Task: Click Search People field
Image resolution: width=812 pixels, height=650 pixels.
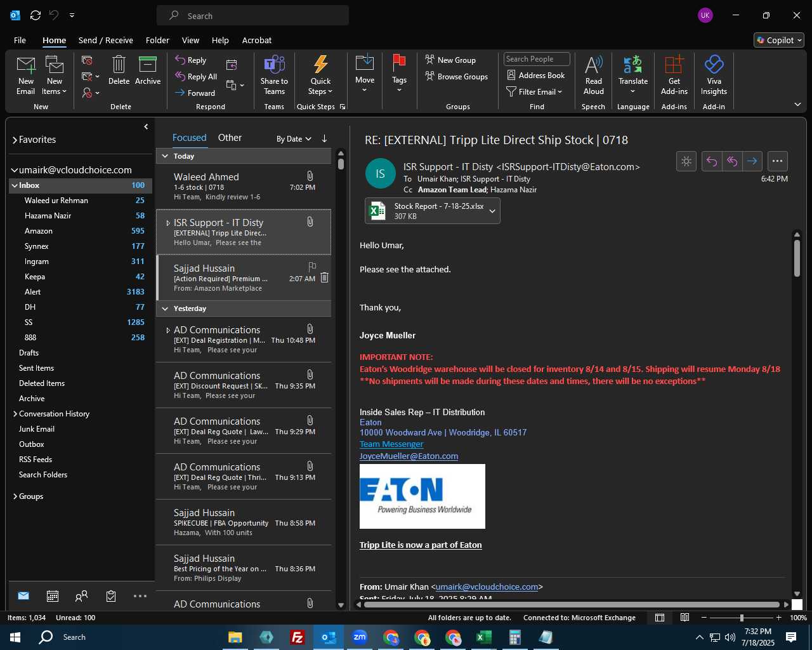Action: click(x=537, y=59)
